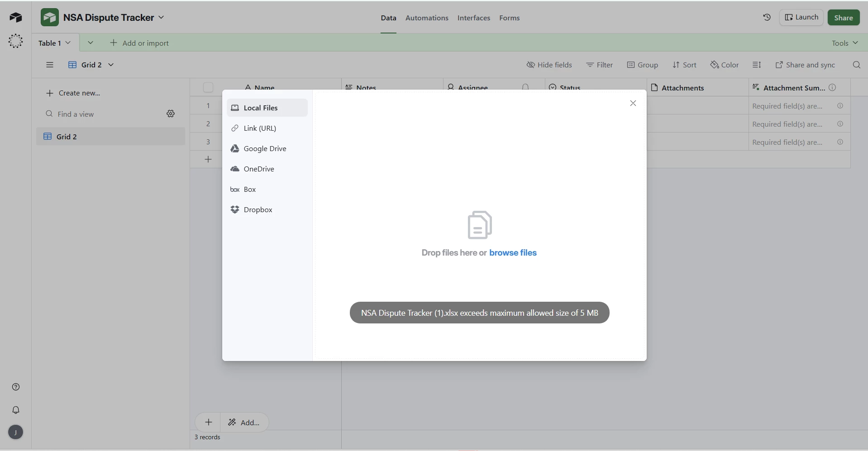The width and height of the screenshot is (868, 451).
Task: Click the Add... AI button at bottom
Action: [x=244, y=422]
